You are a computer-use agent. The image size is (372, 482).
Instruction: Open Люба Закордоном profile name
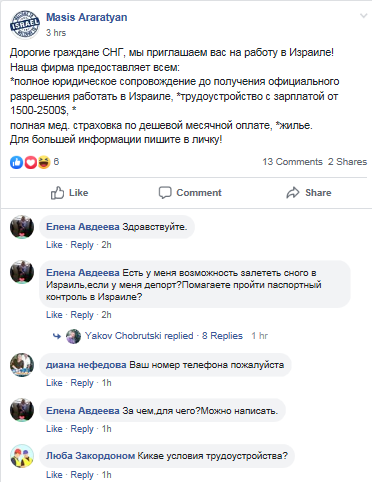click(90, 456)
